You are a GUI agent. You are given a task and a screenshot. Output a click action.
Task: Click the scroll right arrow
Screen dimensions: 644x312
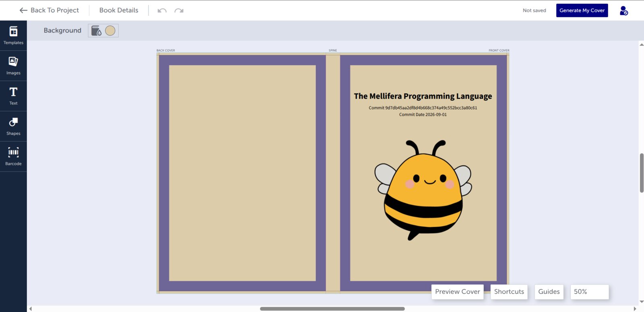pyautogui.click(x=635, y=309)
